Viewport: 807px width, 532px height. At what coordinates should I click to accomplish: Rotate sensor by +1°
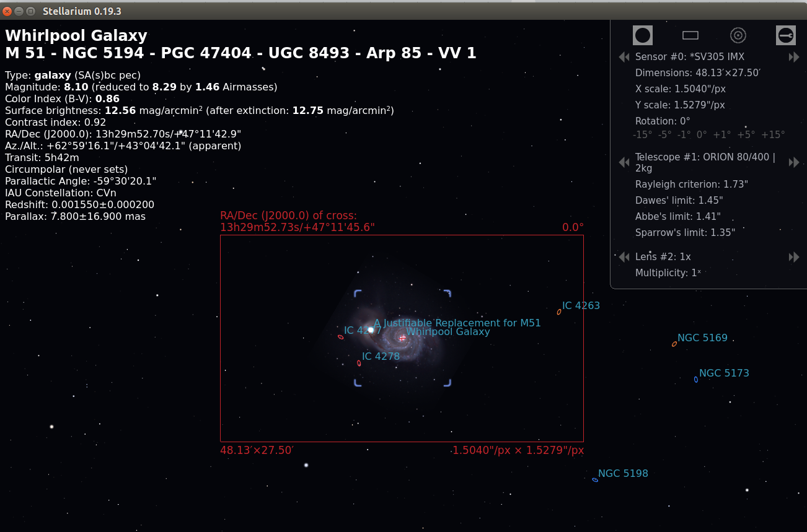(x=721, y=134)
